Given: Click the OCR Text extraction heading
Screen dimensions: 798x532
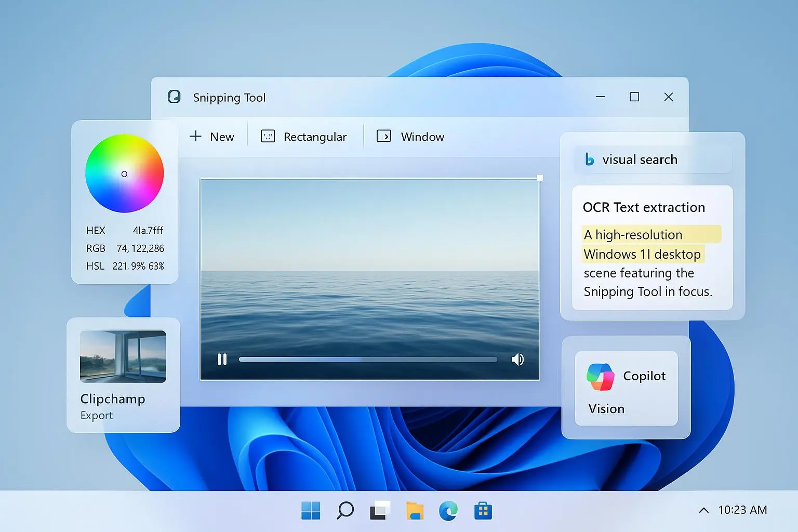Looking at the screenshot, I should pos(644,207).
